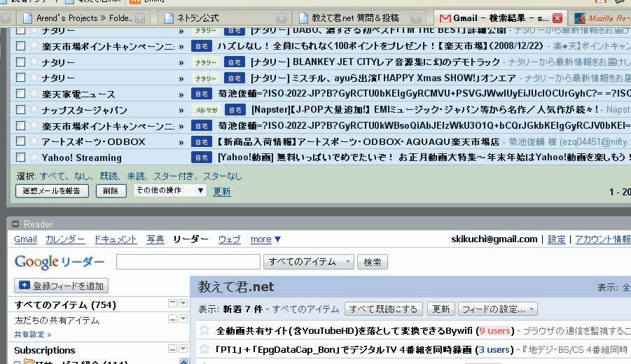Click the 更新 button in Reader feed bar

[441, 309]
